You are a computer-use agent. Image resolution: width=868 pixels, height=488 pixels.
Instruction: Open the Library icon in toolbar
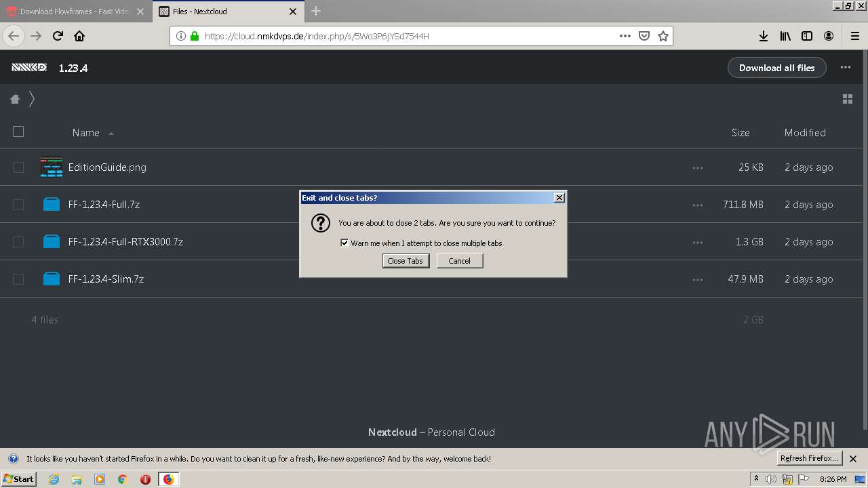(x=785, y=36)
